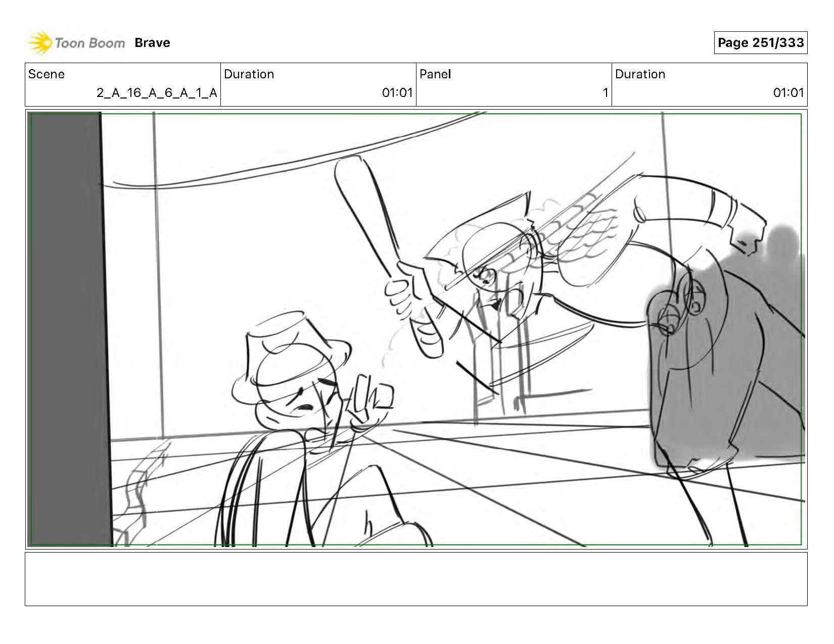
Task: Click the Toon Boom logo
Action: [76, 43]
